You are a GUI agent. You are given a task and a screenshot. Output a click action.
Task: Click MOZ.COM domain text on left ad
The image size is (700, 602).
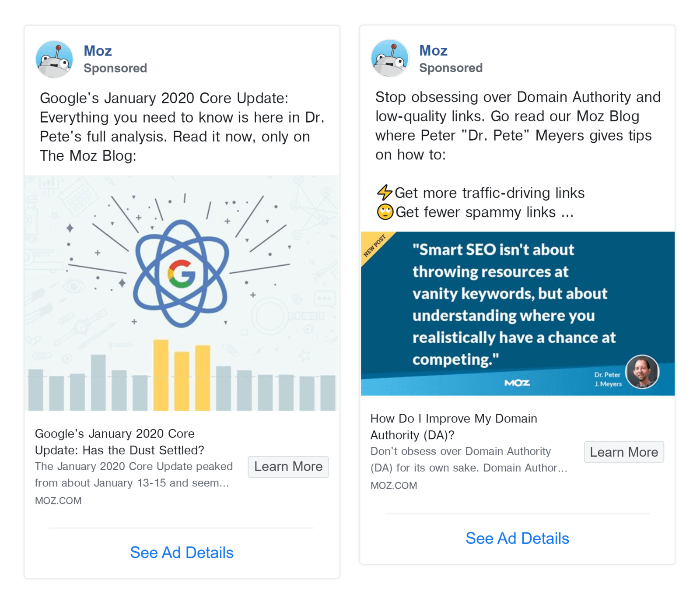58,500
